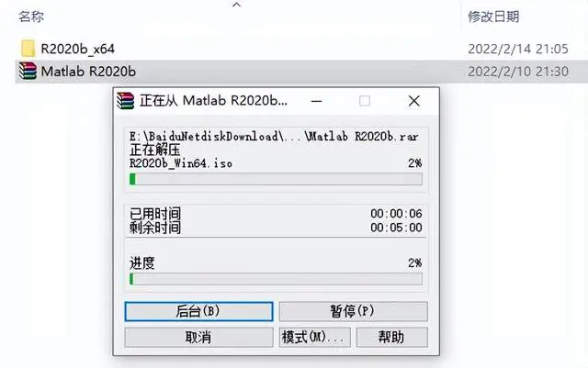588x368 pixels.
Task: Click the sort arrow above the name column
Action: coord(237,5)
